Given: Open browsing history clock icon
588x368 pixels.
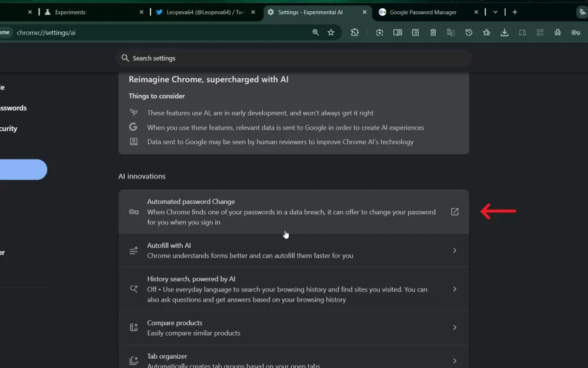Looking at the screenshot, I should [x=469, y=32].
